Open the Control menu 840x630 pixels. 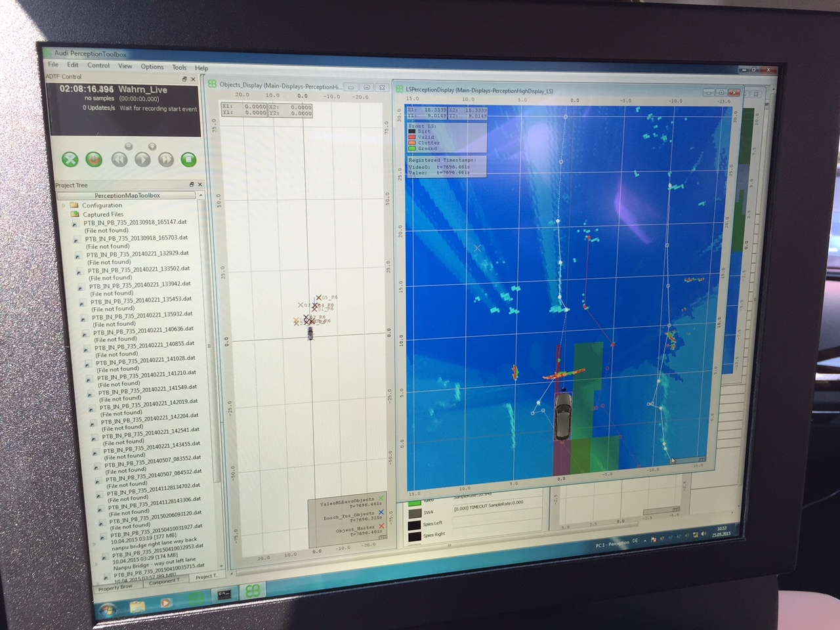98,66
